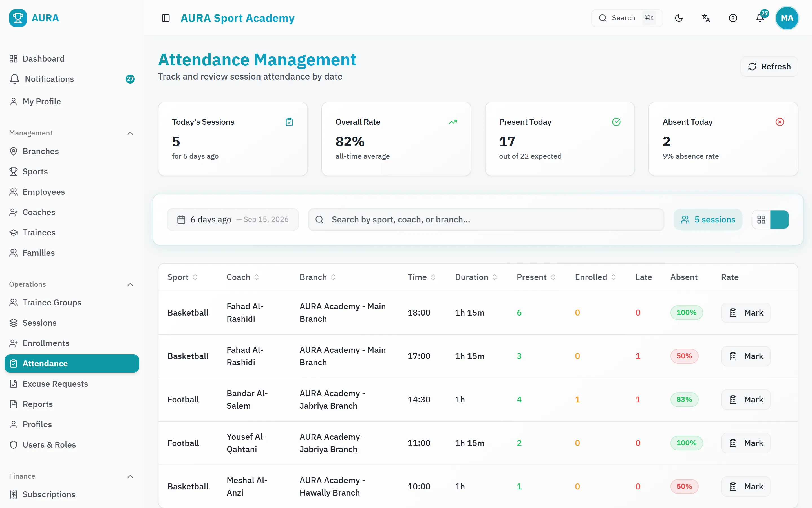Switch to the teal list view
The height and width of the screenshot is (508, 812).
(x=780, y=219)
